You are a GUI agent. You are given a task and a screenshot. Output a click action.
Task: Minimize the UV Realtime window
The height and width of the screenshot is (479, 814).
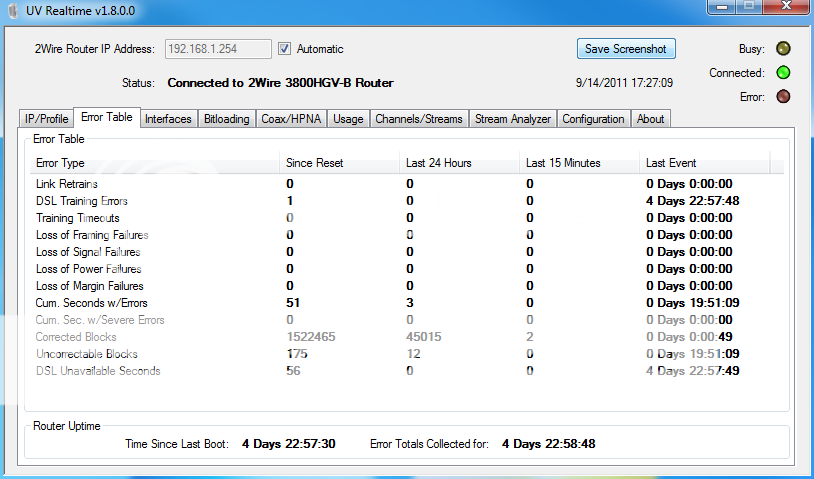722,7
